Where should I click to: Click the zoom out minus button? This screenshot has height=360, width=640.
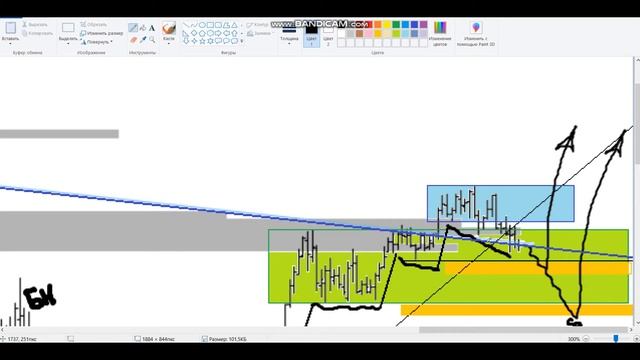[586, 339]
